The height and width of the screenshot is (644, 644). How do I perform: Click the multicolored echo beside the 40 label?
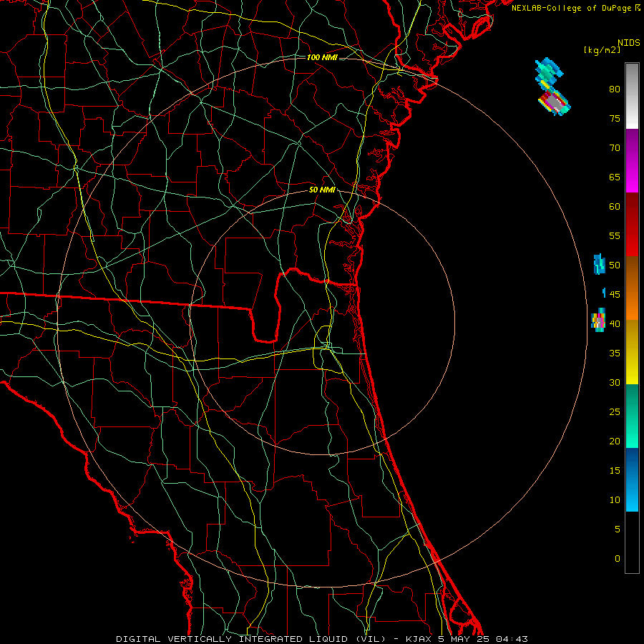pos(598,321)
